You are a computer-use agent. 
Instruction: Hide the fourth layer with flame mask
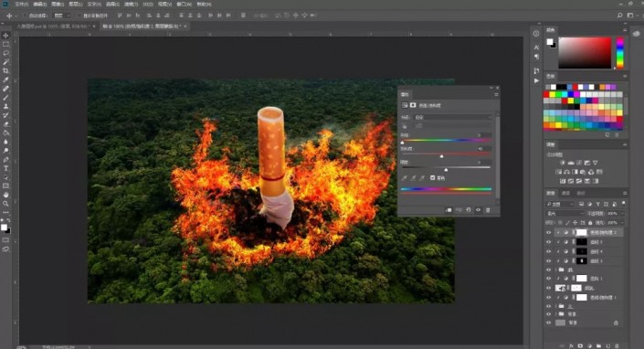(548, 260)
